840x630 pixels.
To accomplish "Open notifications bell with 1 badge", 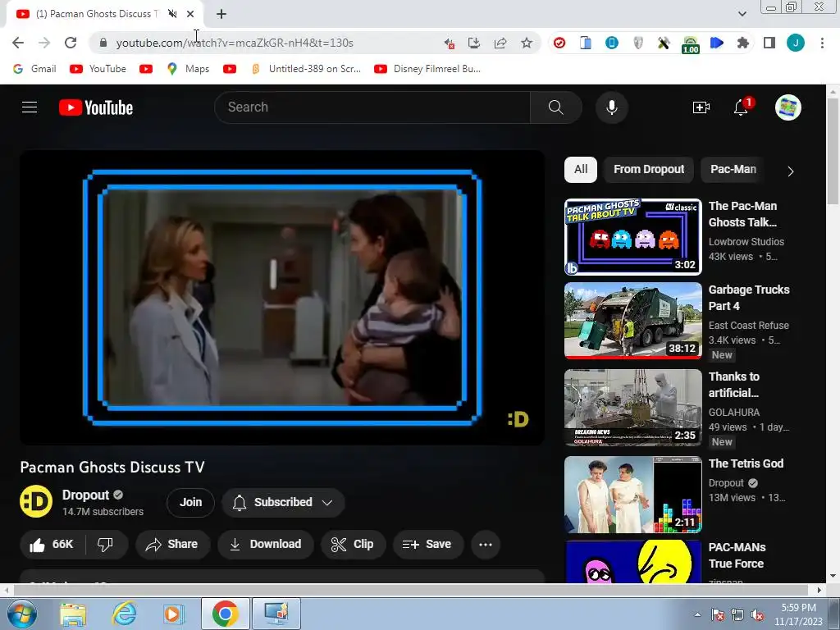I will coord(742,107).
